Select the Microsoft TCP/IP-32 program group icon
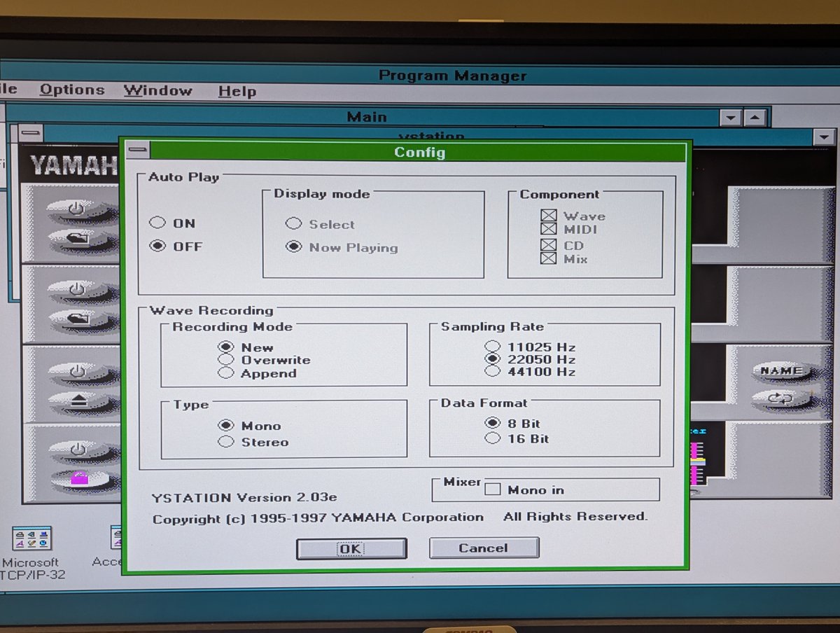Screen dimensions: 840x633 pos(31,538)
